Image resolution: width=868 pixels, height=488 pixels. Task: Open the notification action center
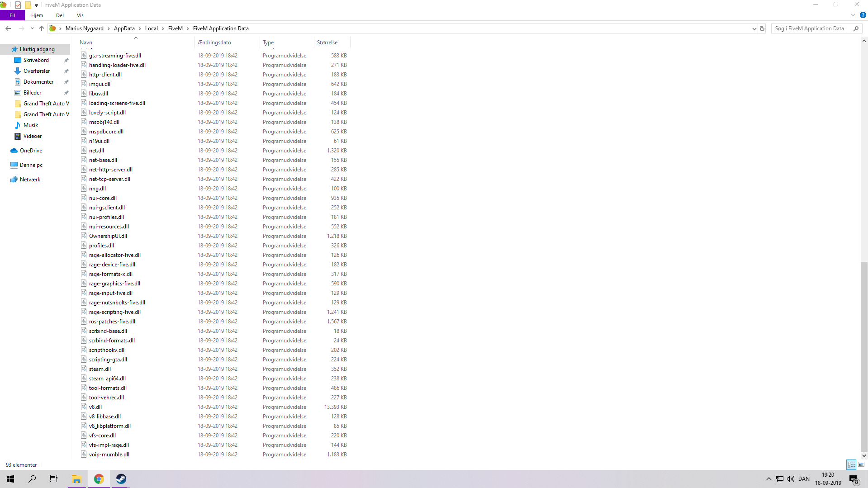pyautogui.click(x=854, y=479)
